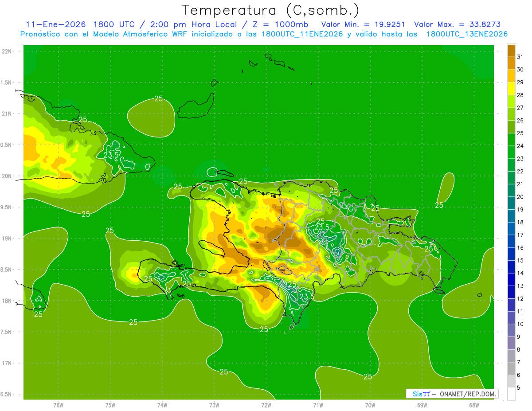
Task: Click the "76W" longitude axis label
Action: click(x=58, y=405)
